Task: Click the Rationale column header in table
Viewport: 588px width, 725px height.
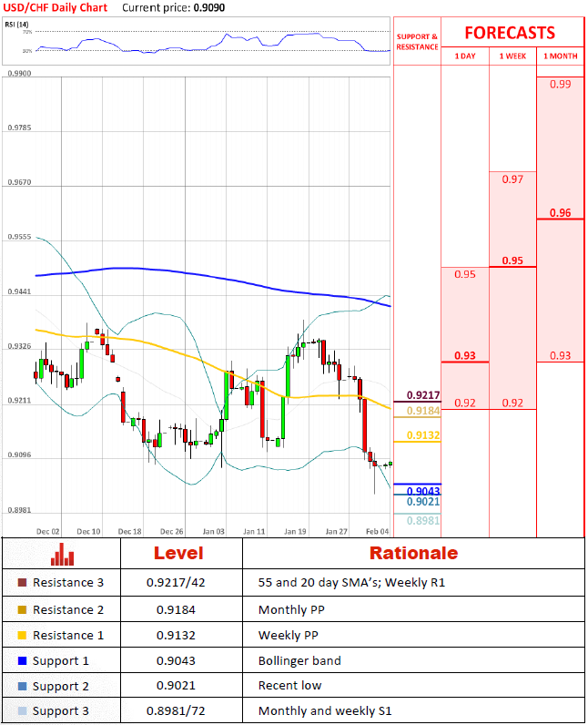Action: (x=413, y=553)
